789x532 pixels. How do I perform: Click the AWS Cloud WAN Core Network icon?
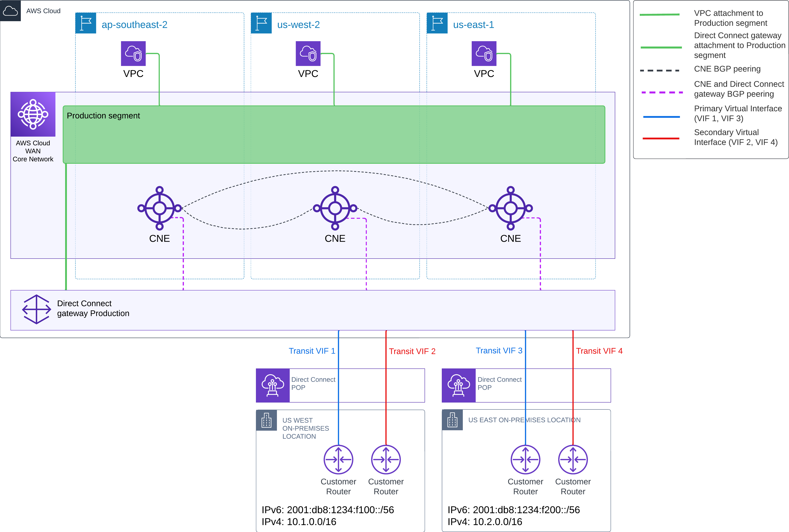(x=33, y=114)
